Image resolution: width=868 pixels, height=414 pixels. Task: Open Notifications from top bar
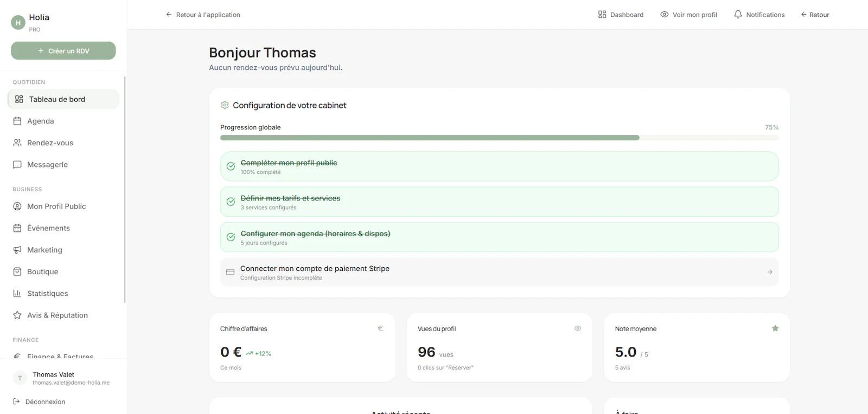tap(759, 15)
